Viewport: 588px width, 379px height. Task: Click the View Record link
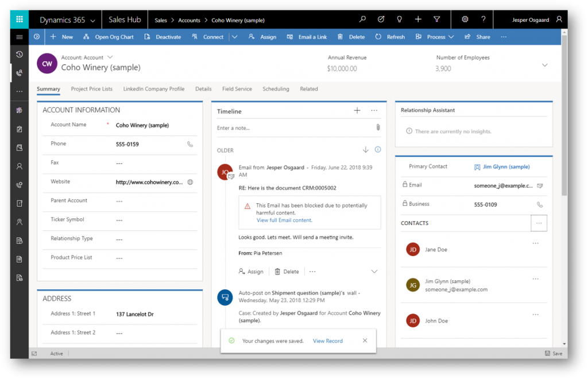(x=328, y=341)
